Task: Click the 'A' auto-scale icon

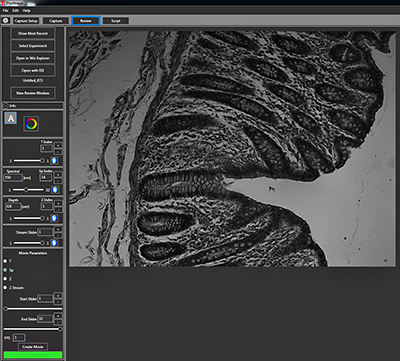Action: pyautogui.click(x=11, y=118)
